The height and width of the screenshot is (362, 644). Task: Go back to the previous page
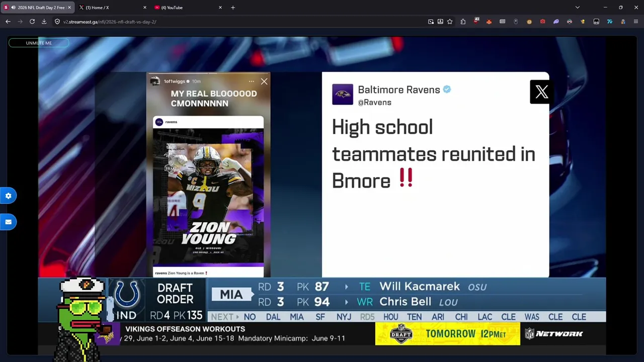point(8,22)
